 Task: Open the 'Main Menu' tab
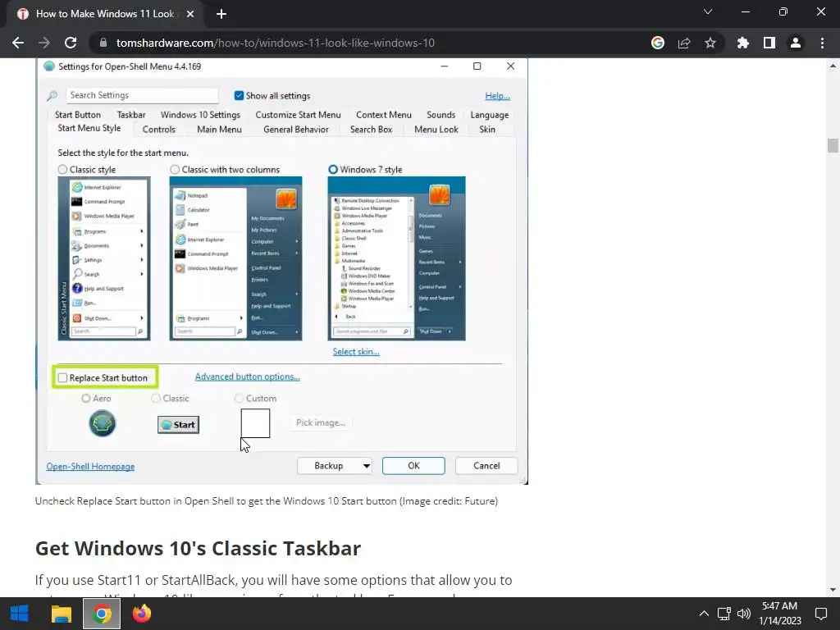(219, 129)
